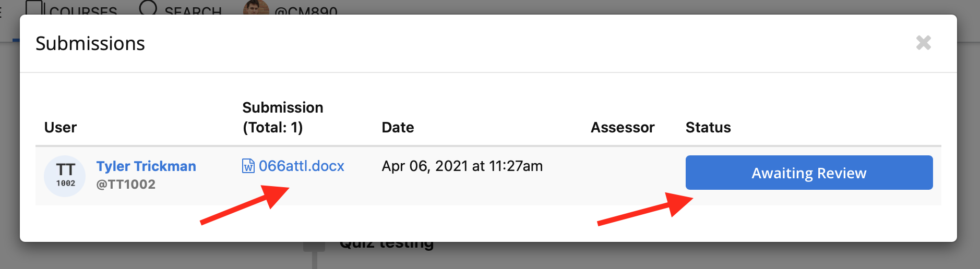This screenshot has width=980, height=269.
Task: Click the User column header
Action: click(x=61, y=127)
